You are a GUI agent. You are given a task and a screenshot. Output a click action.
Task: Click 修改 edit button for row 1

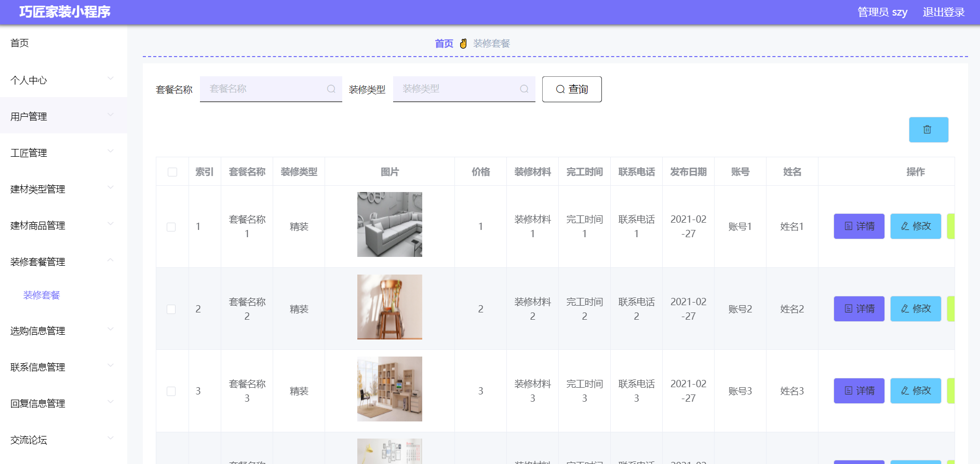tap(915, 226)
